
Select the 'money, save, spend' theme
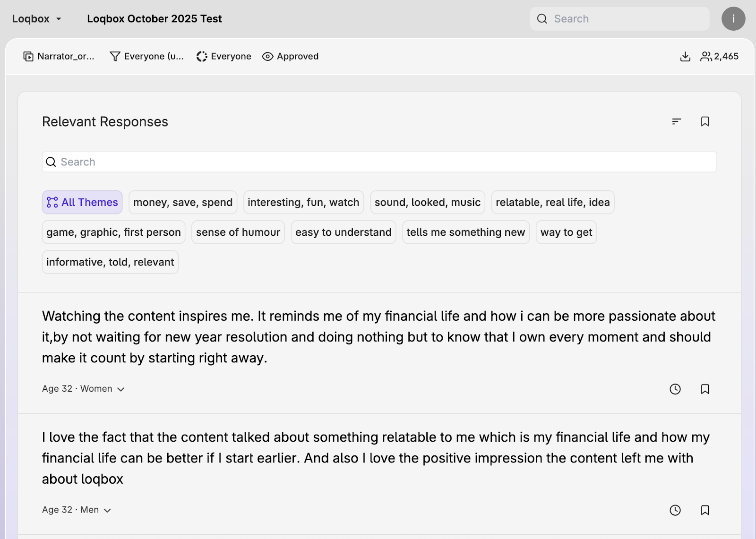click(183, 202)
